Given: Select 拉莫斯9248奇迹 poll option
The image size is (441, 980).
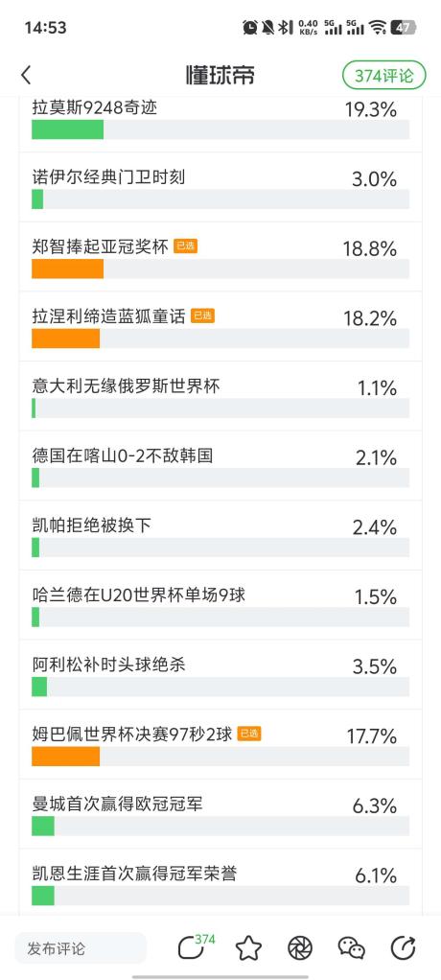Looking at the screenshot, I should 220,121.
